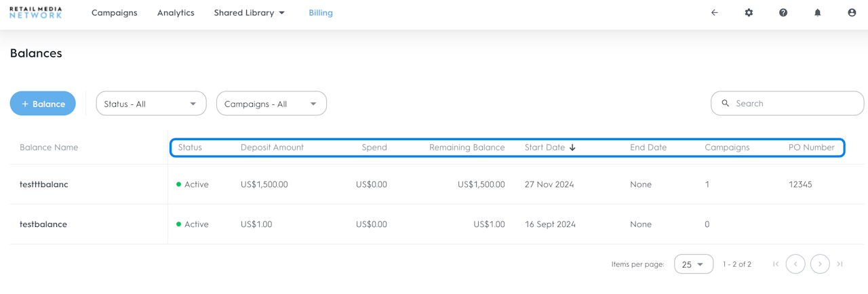Go to the next page arrow

point(820,264)
